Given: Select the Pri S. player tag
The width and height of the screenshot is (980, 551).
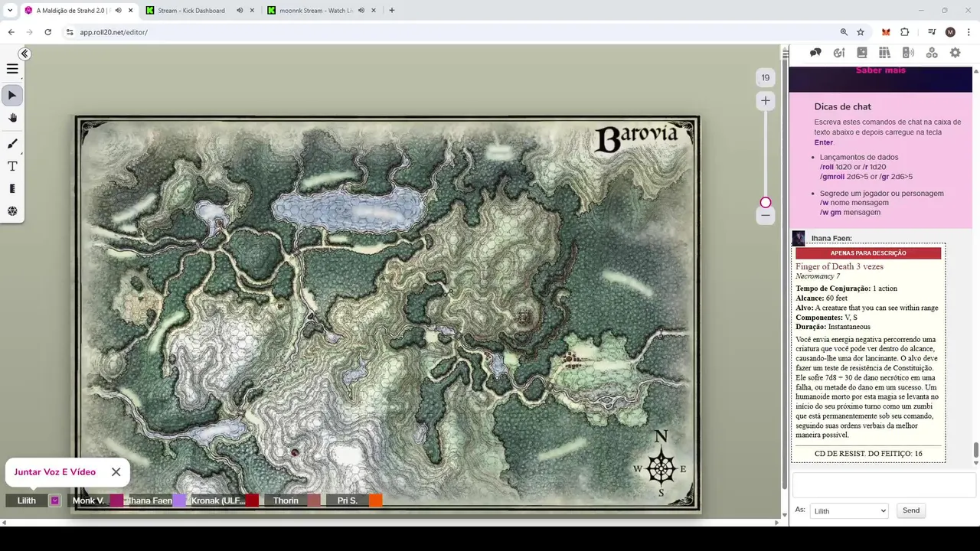Looking at the screenshot, I should (x=348, y=500).
